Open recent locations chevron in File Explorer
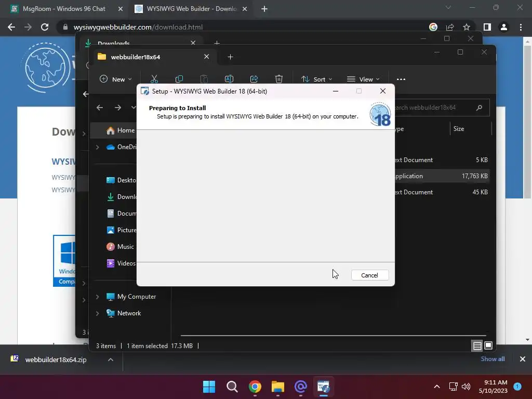The image size is (532, 399). [x=134, y=108]
